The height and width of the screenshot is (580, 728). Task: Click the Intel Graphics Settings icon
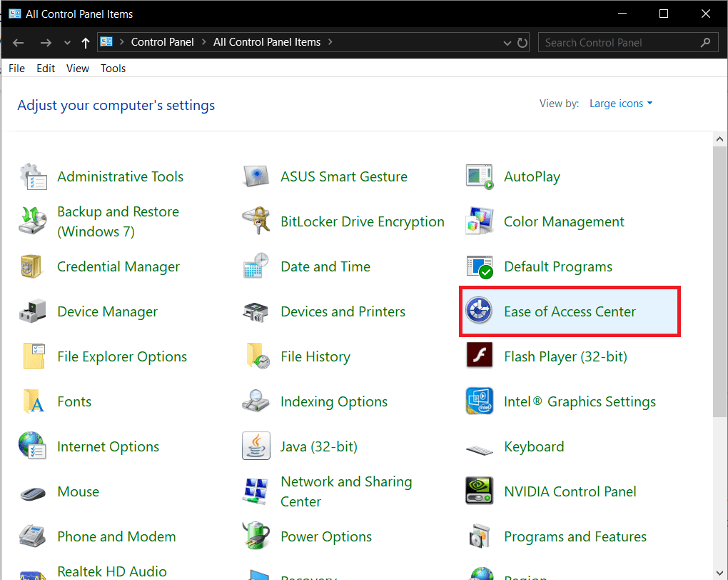[x=480, y=401]
